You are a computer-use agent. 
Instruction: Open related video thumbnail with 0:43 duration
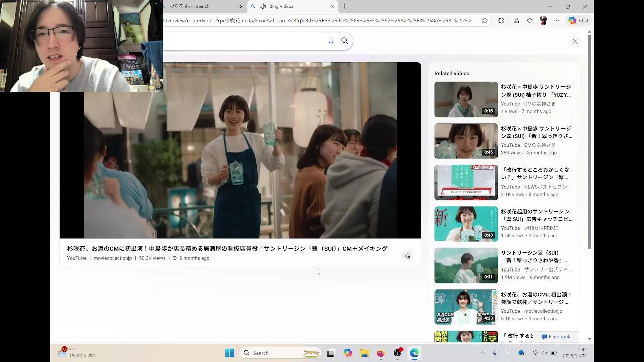466,224
